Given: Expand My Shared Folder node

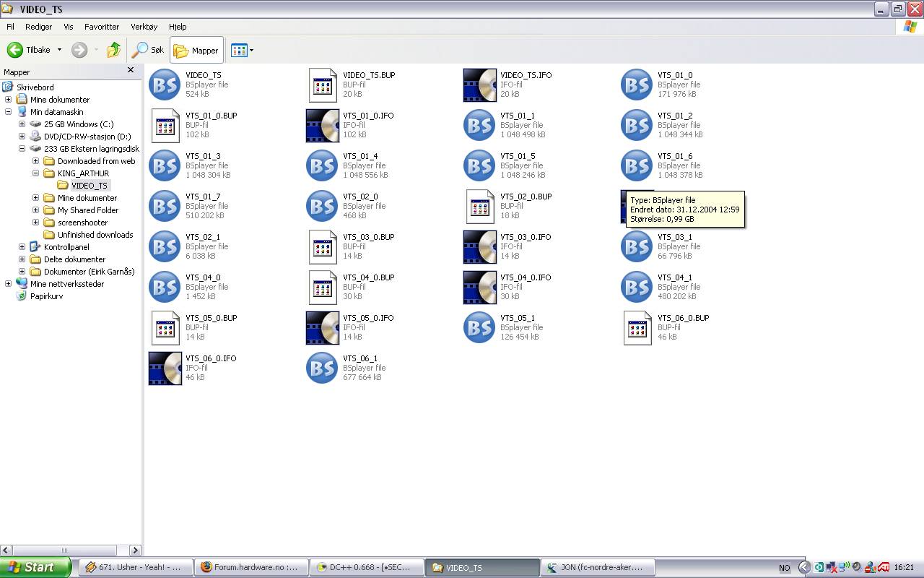Looking at the screenshot, I should pyautogui.click(x=35, y=210).
